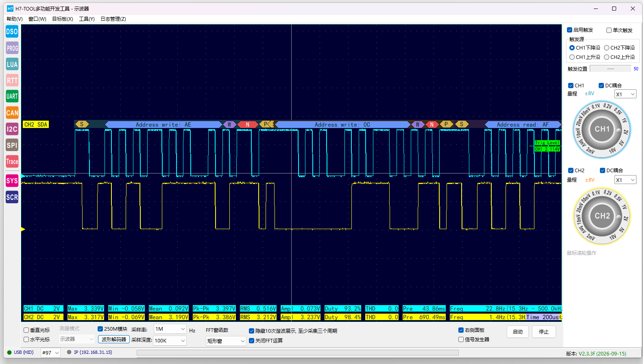
Task: Toggle CH1 DC coupling checkbox
Action: click(601, 85)
